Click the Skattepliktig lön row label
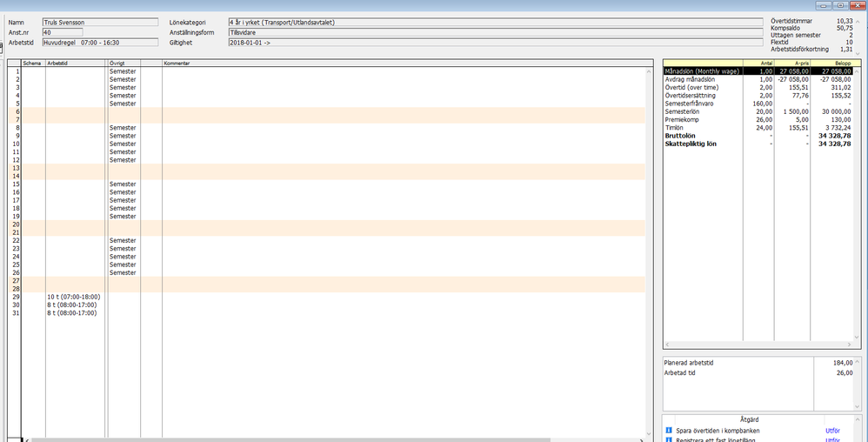The image size is (868, 442). [689, 144]
